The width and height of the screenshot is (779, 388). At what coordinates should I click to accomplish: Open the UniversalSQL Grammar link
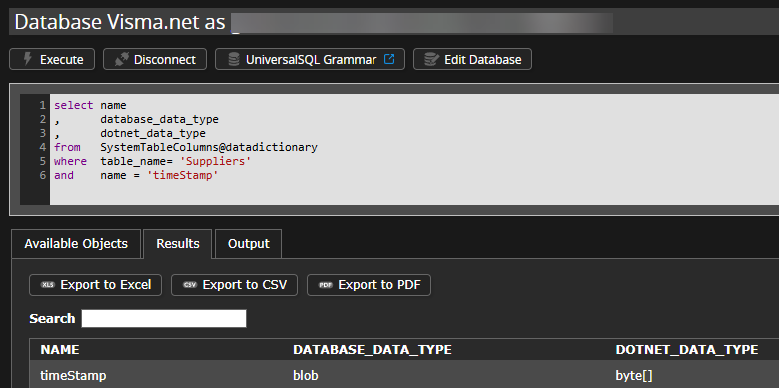[310, 60]
